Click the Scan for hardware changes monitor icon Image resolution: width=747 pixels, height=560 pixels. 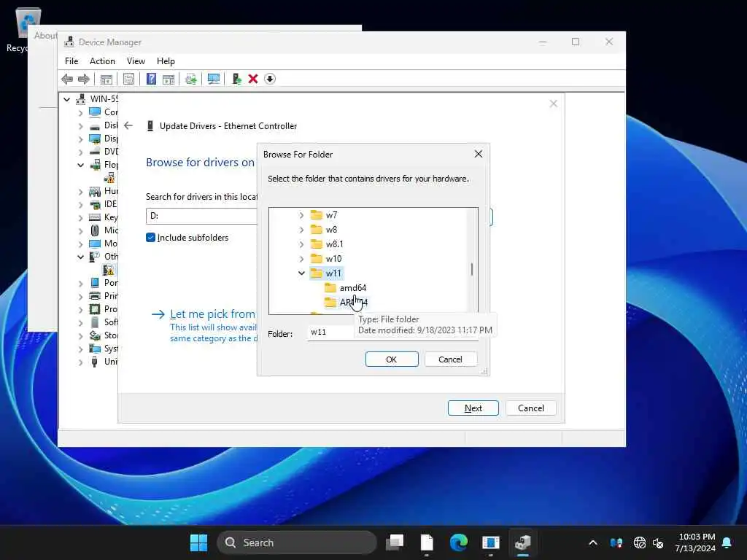click(x=214, y=79)
